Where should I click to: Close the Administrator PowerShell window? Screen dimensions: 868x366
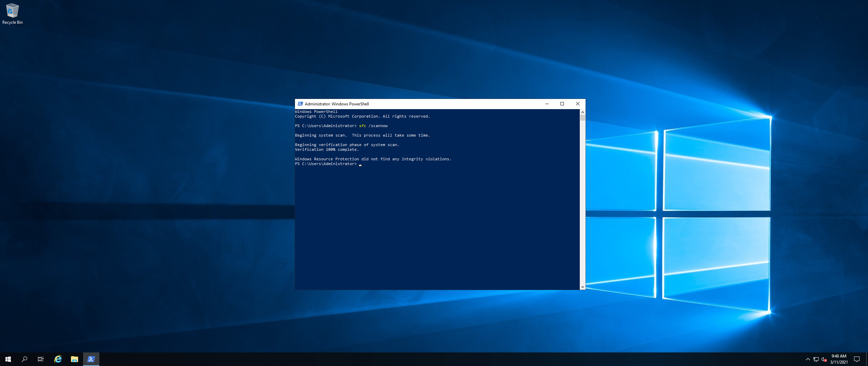pos(578,104)
